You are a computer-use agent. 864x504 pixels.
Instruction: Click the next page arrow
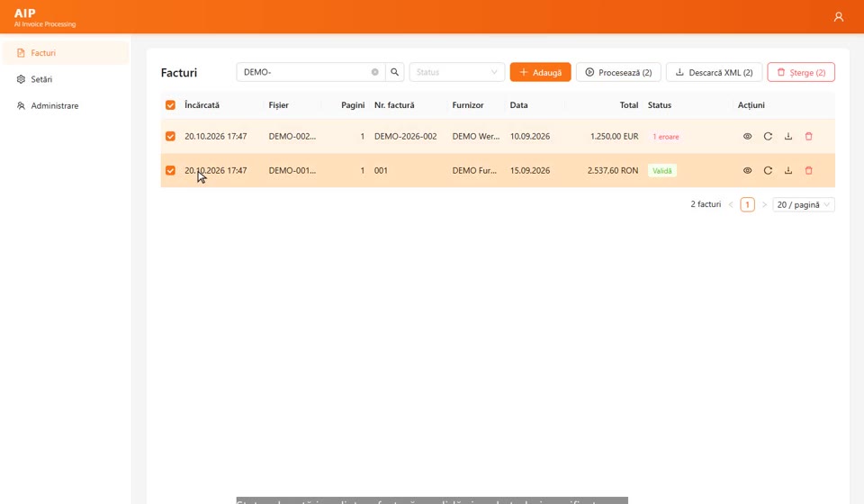point(764,205)
